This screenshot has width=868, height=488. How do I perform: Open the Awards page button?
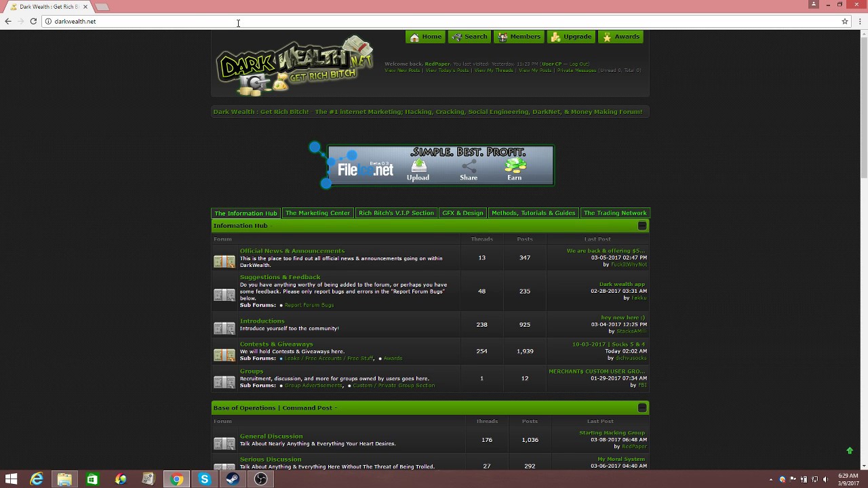620,37
